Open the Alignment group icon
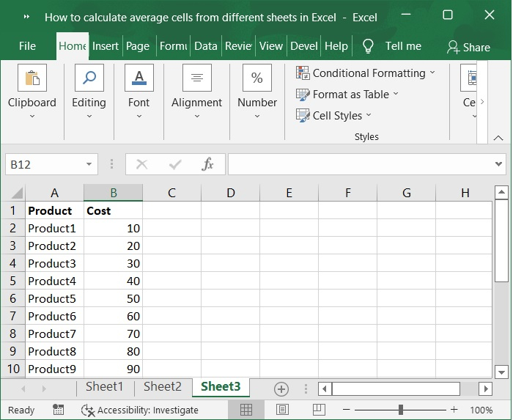Screen dimensions: 513x420 pyautogui.click(x=196, y=78)
